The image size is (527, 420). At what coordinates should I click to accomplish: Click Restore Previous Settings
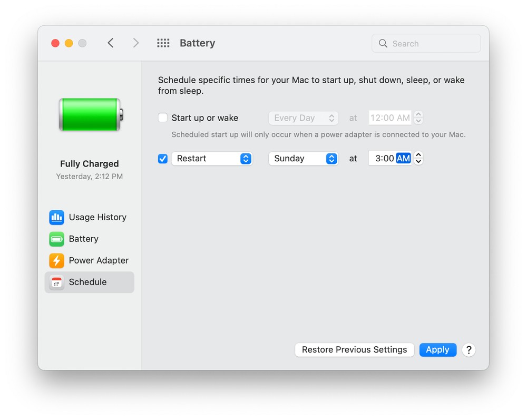[354, 349]
